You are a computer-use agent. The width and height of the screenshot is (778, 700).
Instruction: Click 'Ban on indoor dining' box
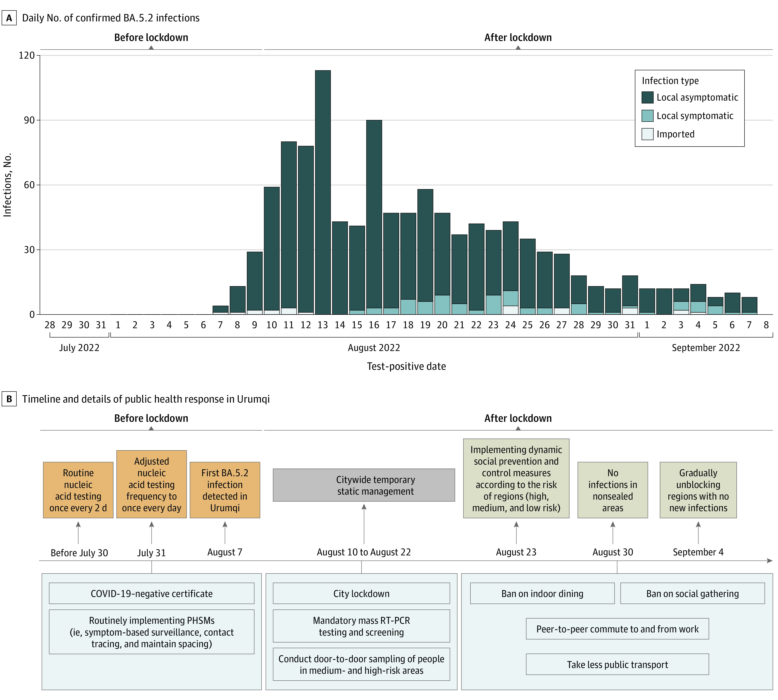(x=542, y=593)
